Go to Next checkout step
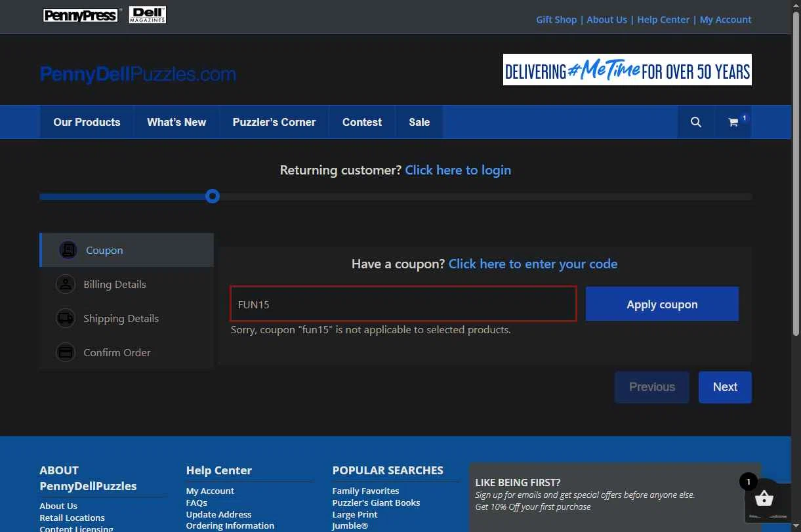Image resolution: width=801 pixels, height=532 pixels. [x=725, y=387]
